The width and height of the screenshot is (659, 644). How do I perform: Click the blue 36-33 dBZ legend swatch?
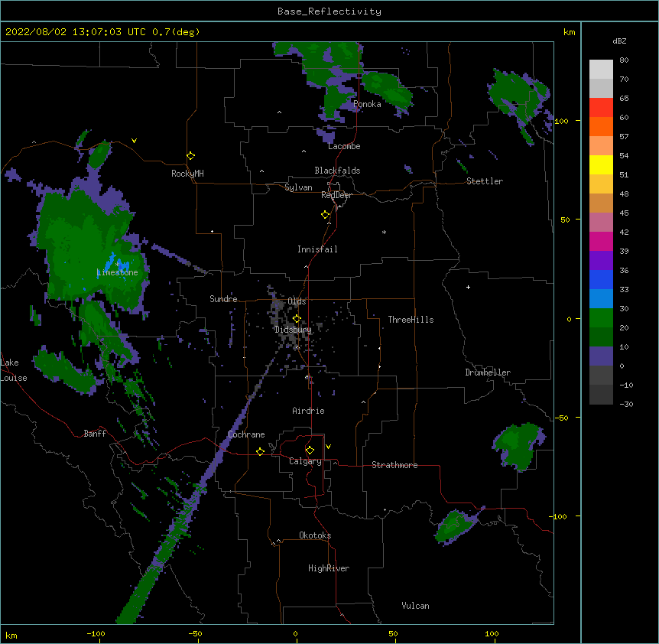(x=601, y=279)
